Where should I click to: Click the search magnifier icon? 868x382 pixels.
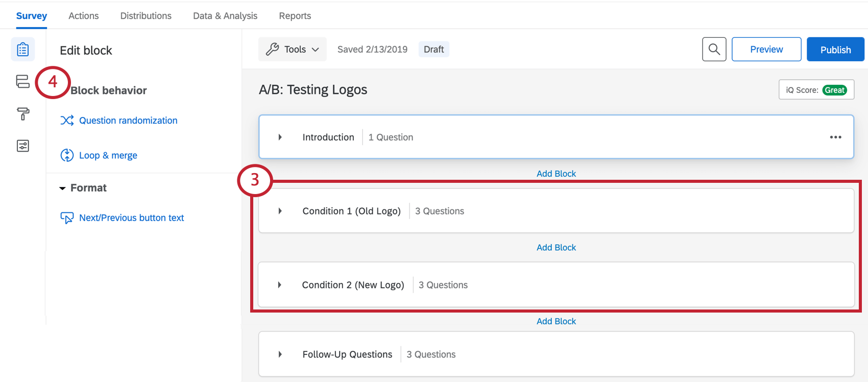point(714,50)
